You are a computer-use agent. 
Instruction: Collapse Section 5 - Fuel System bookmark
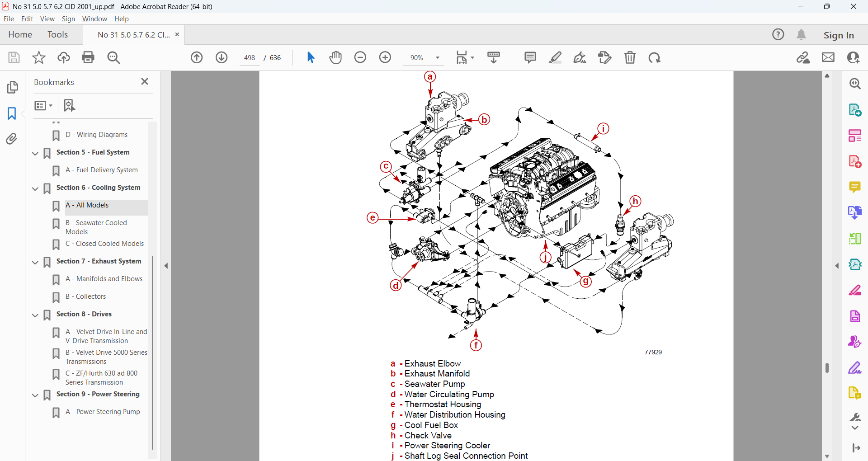(x=35, y=153)
